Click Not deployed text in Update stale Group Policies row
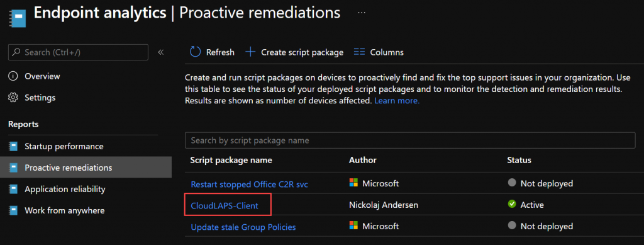This screenshot has height=245, width=644. tap(547, 226)
